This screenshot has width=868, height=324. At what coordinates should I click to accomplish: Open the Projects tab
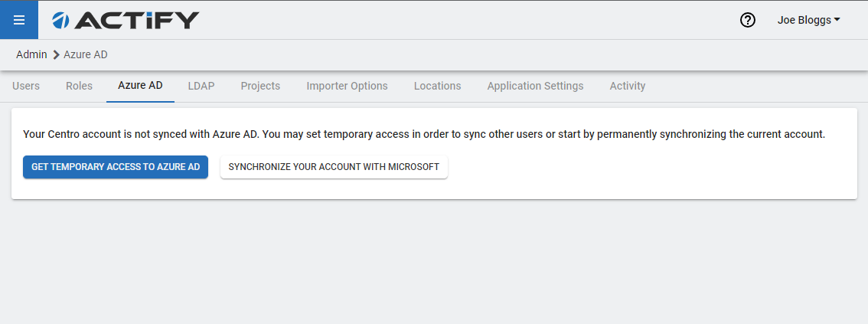click(x=260, y=86)
